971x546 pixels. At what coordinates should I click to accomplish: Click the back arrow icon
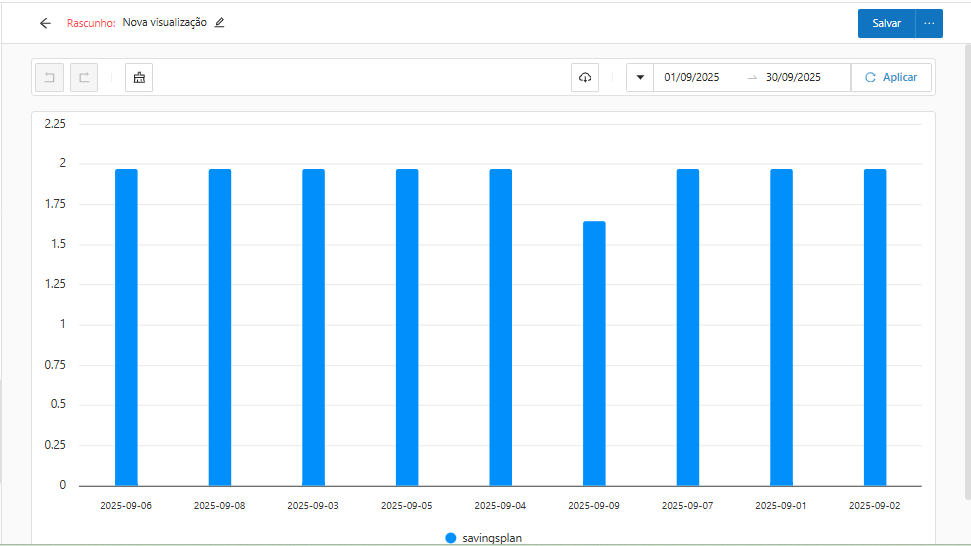[45, 23]
